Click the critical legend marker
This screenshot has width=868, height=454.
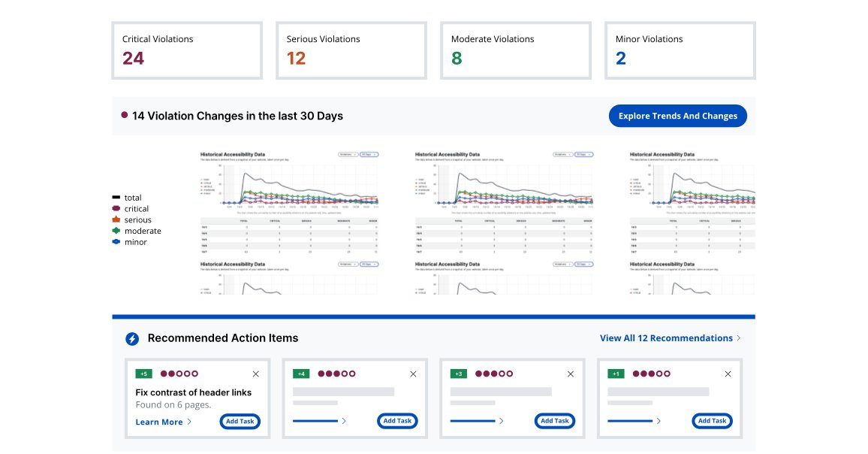pyautogui.click(x=116, y=208)
